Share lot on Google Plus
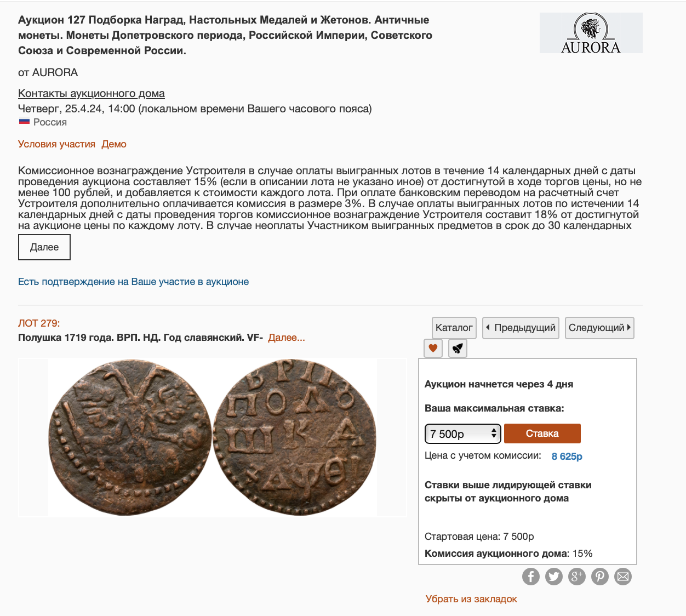 pos(576,576)
